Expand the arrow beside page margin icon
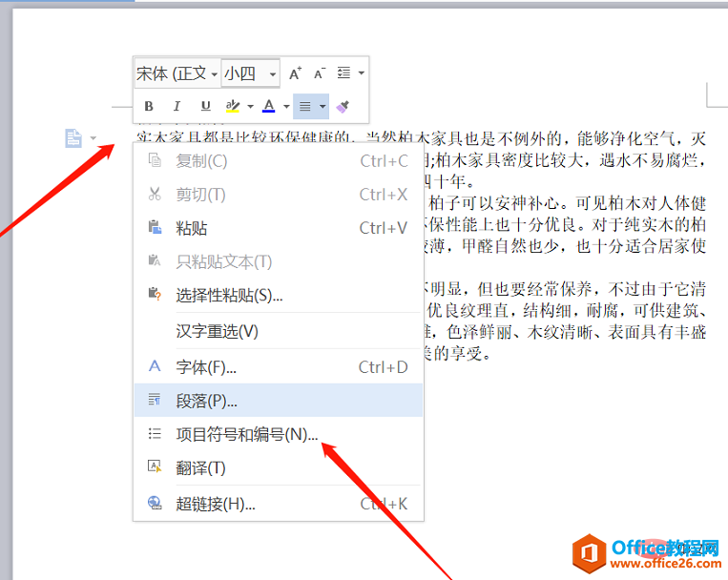 click(x=94, y=138)
